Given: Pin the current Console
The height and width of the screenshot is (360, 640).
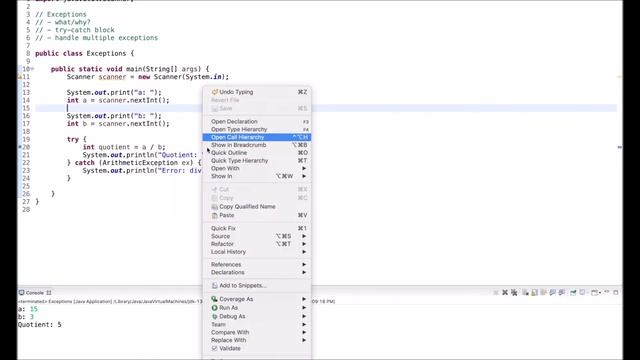Looking at the screenshot, I should click(x=573, y=292).
